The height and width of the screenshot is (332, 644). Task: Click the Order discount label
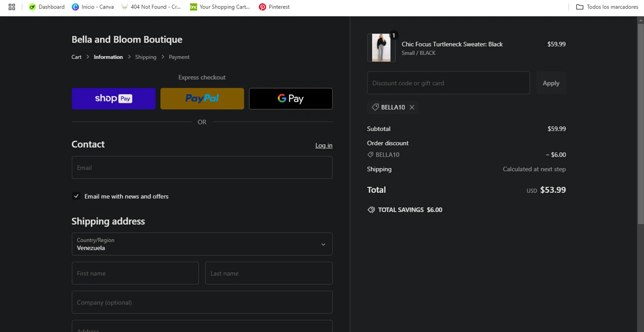(x=388, y=143)
